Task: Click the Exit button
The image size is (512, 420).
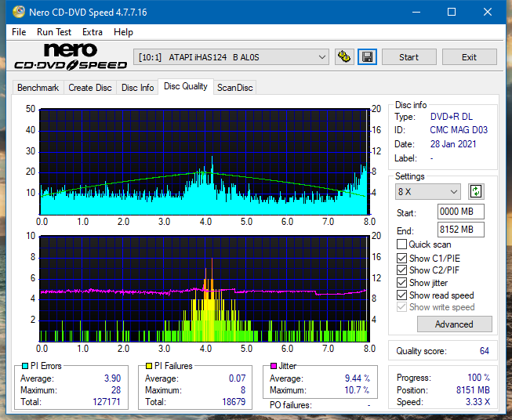Action: click(x=469, y=57)
